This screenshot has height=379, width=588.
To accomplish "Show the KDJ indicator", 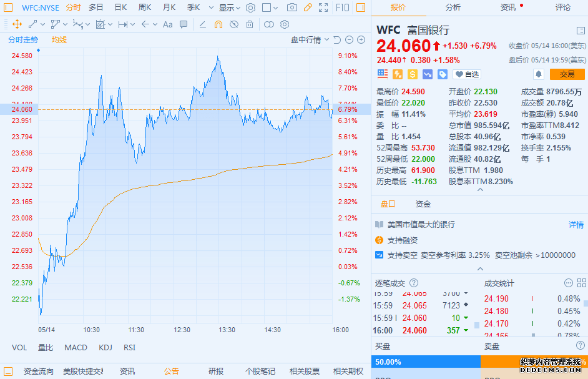I will click(x=105, y=348).
